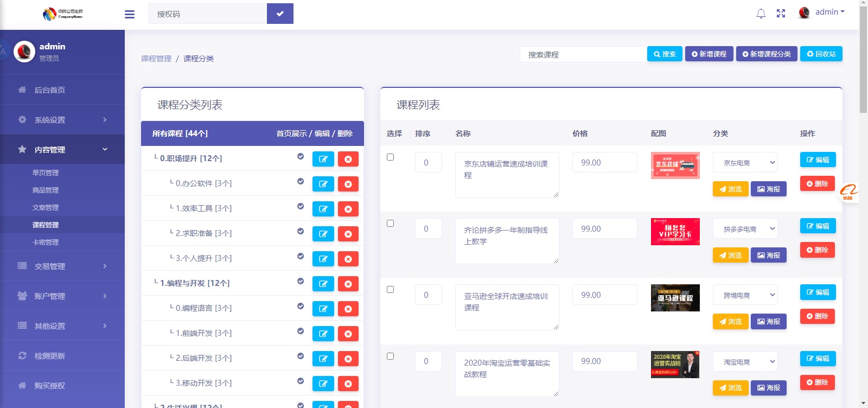Toggle homepage display for 1.效率工具
Image resolution: width=868 pixels, height=408 pixels.
(301, 206)
